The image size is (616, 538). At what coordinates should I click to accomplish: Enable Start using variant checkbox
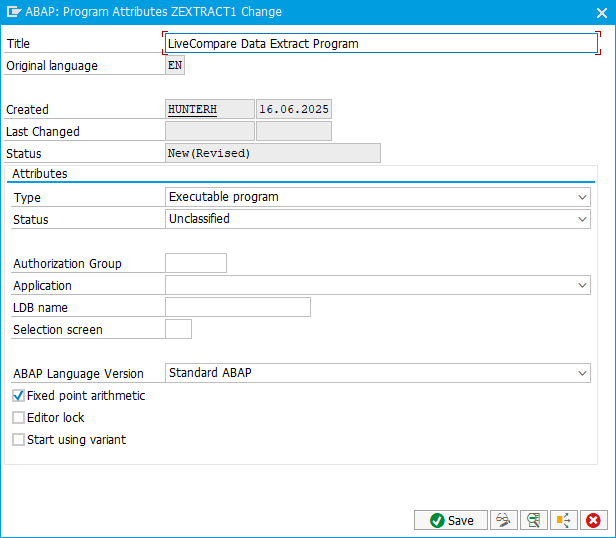click(x=18, y=439)
